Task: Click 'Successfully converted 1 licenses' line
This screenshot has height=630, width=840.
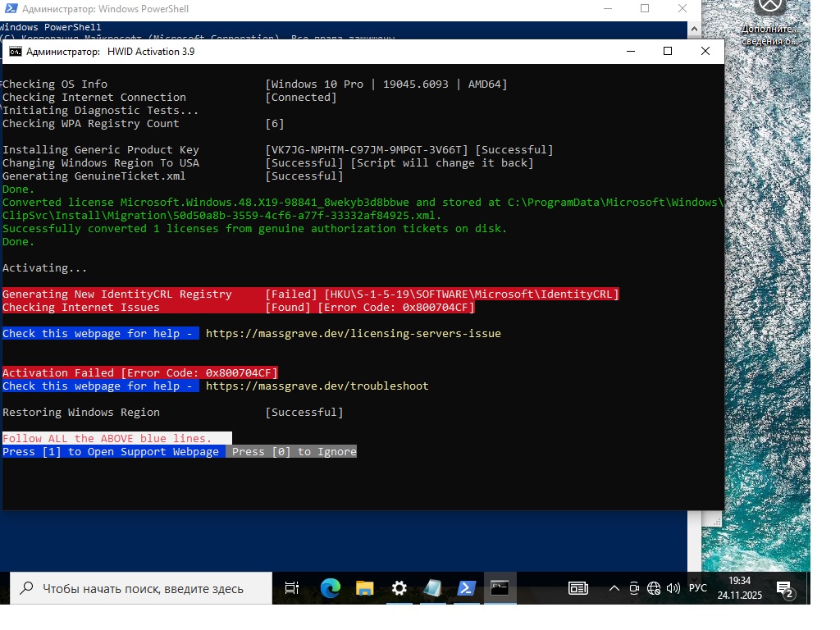Action: point(254,229)
